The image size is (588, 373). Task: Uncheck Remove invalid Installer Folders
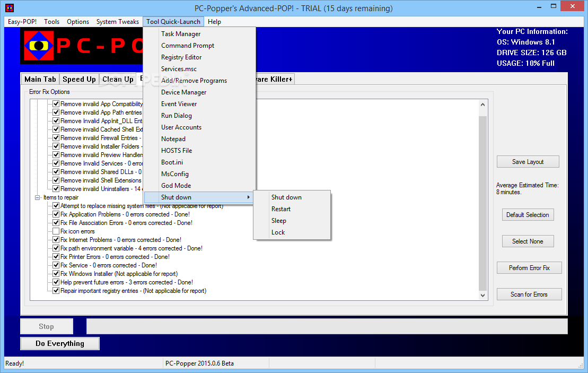pos(56,146)
